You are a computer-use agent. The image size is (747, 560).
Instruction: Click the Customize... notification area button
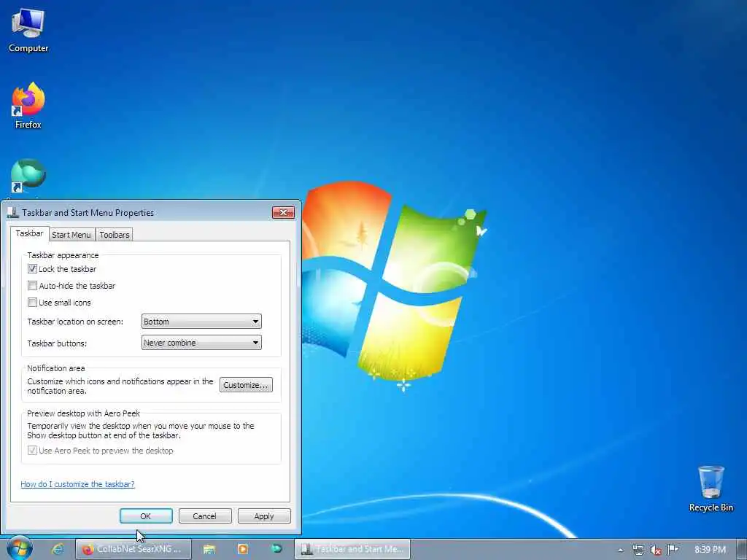pyautogui.click(x=246, y=385)
